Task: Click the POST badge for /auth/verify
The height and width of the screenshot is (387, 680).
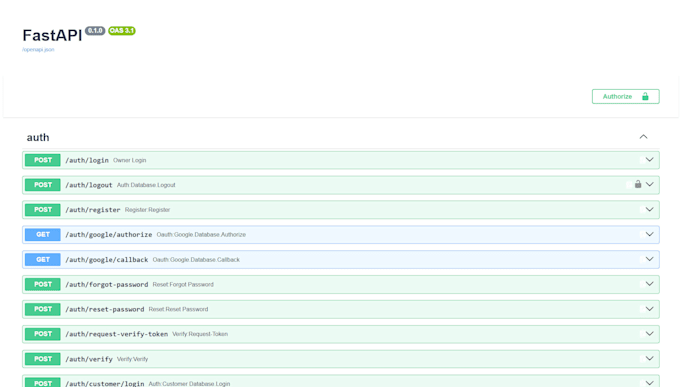Action: coord(42,359)
